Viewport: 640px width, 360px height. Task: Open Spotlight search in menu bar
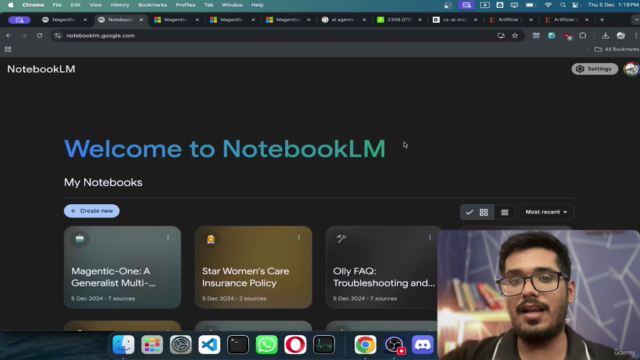tap(563, 5)
